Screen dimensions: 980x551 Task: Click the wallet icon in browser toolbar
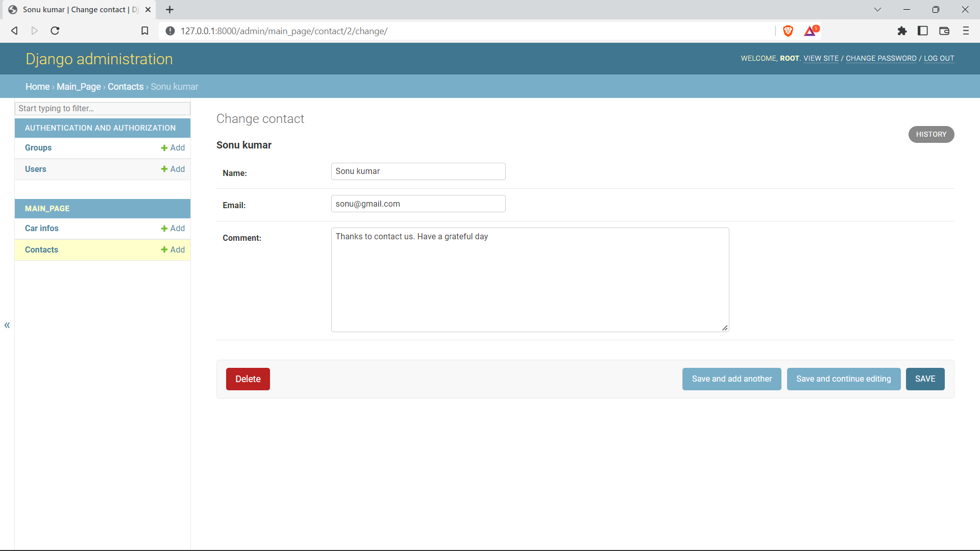tap(944, 31)
